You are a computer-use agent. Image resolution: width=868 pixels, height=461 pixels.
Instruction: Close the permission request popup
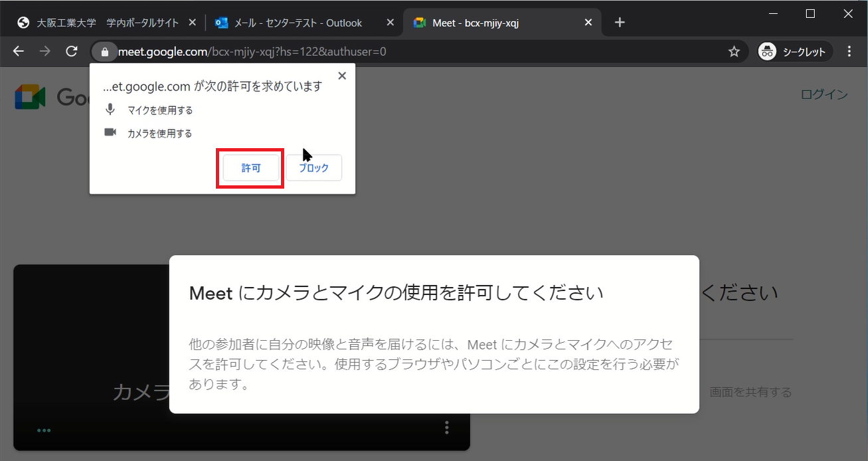click(342, 76)
